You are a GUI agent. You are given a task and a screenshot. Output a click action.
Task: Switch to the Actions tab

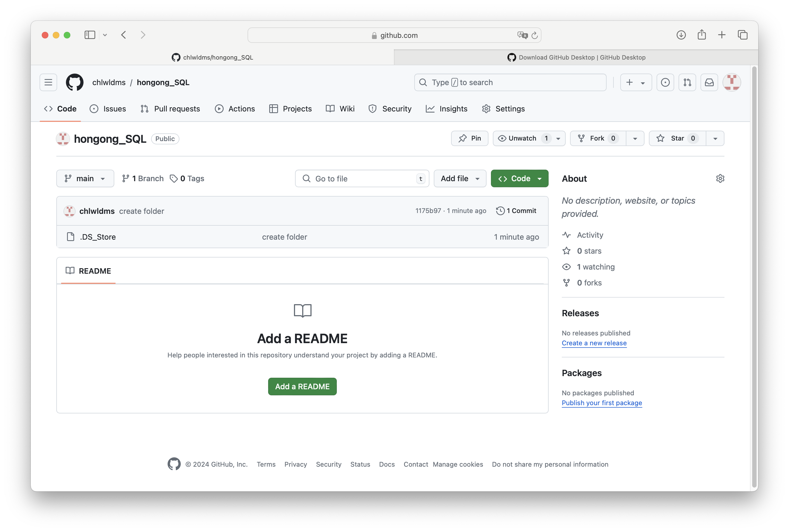coord(235,109)
